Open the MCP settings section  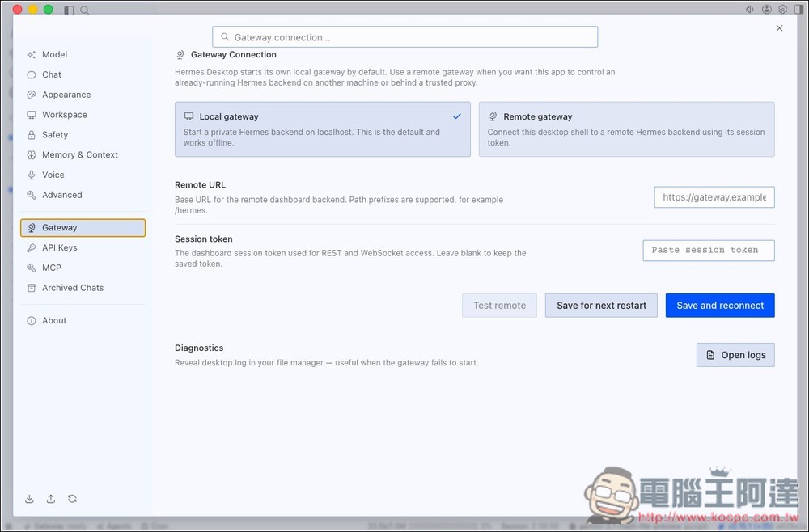click(83, 268)
